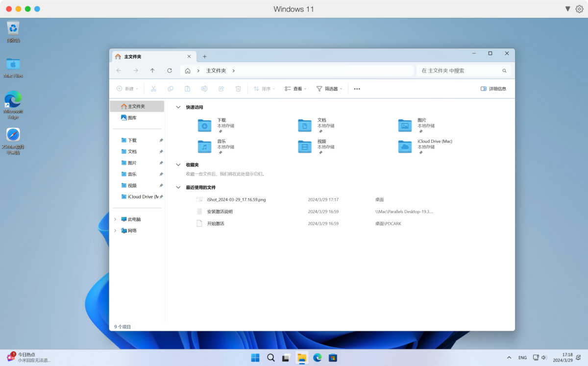This screenshot has width=588, height=366.
Task: Open the 今日热点 news widget
Action: pyautogui.click(x=29, y=357)
